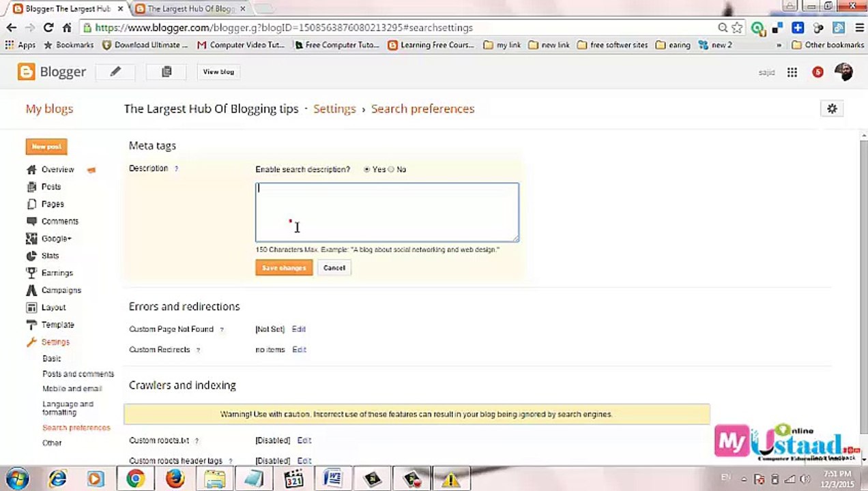Open account profile picture
The width and height of the screenshot is (868, 491).
point(843,72)
